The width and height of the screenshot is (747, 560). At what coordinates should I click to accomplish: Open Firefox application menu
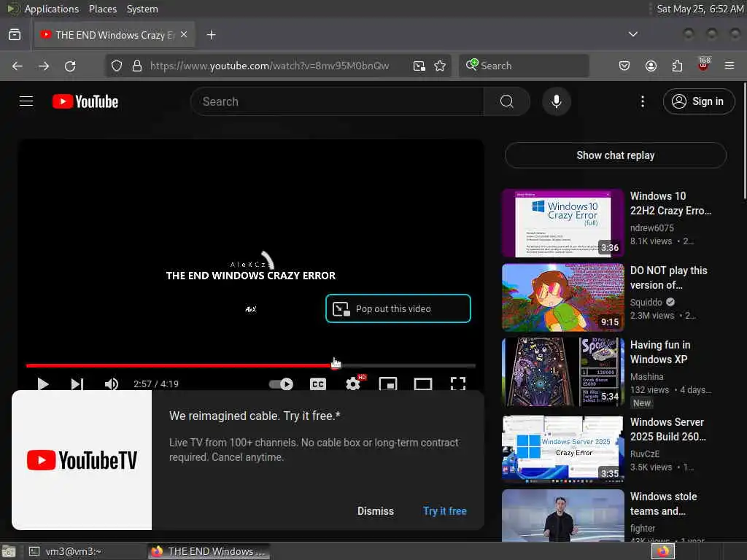729,66
